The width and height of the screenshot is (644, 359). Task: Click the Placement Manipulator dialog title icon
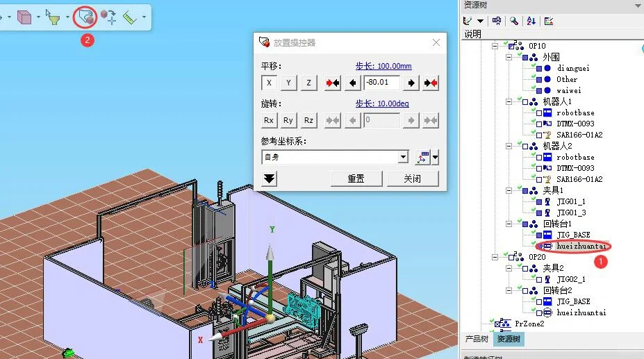(264, 42)
